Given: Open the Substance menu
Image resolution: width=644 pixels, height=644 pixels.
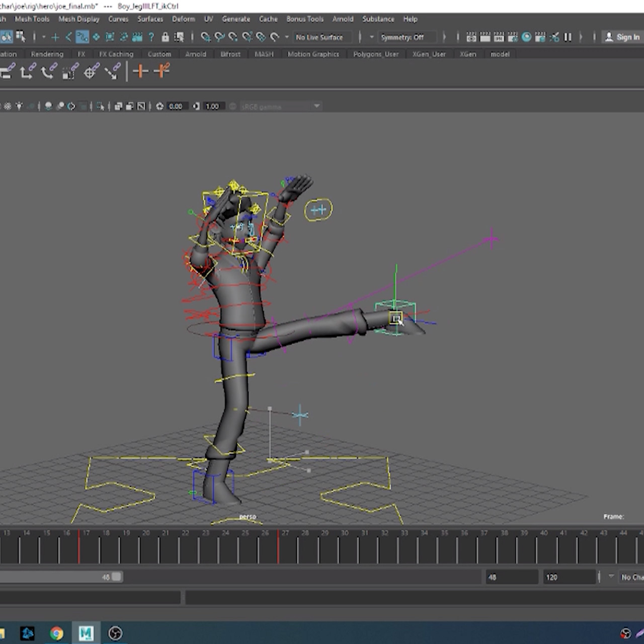Looking at the screenshot, I should [378, 19].
